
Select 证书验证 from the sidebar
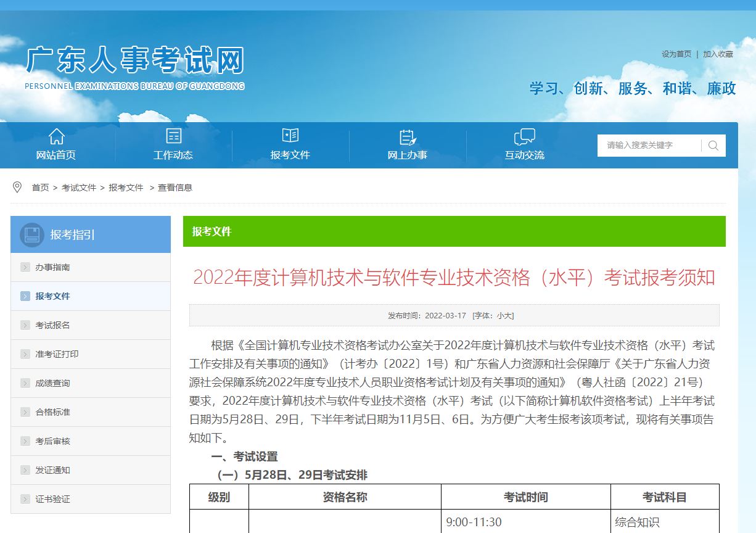click(x=52, y=499)
